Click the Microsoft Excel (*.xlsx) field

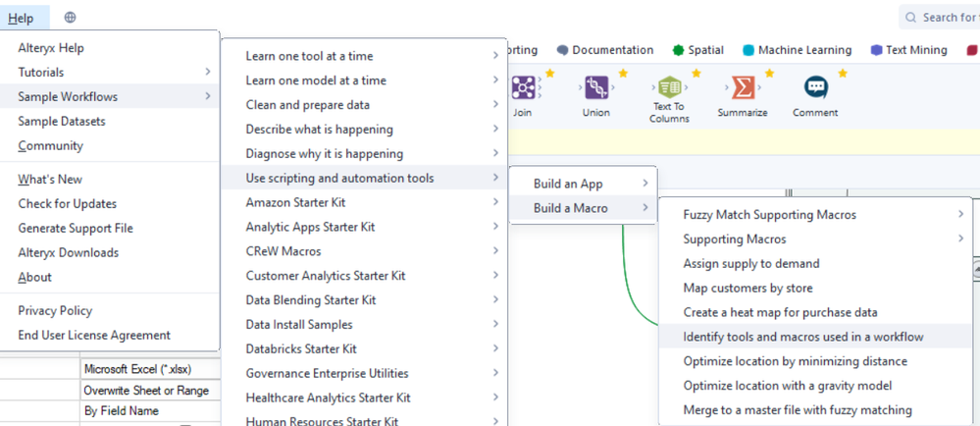(x=150, y=369)
